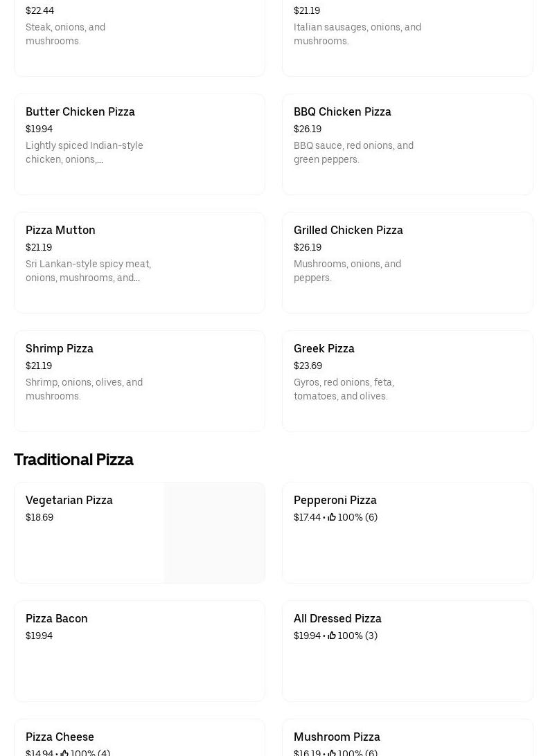The image size is (557, 756).
Task: Select the Shrimp Pizza title
Action: click(60, 348)
